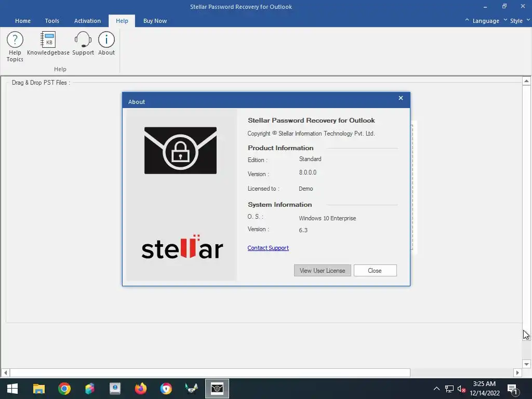Launch Firefox from taskbar
Screen dimensions: 532x399
point(140,389)
